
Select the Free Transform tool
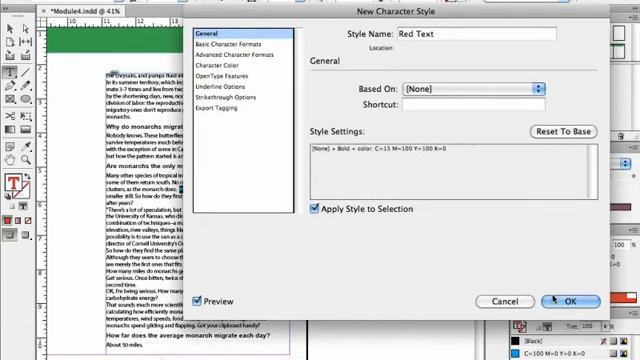pos(26,116)
